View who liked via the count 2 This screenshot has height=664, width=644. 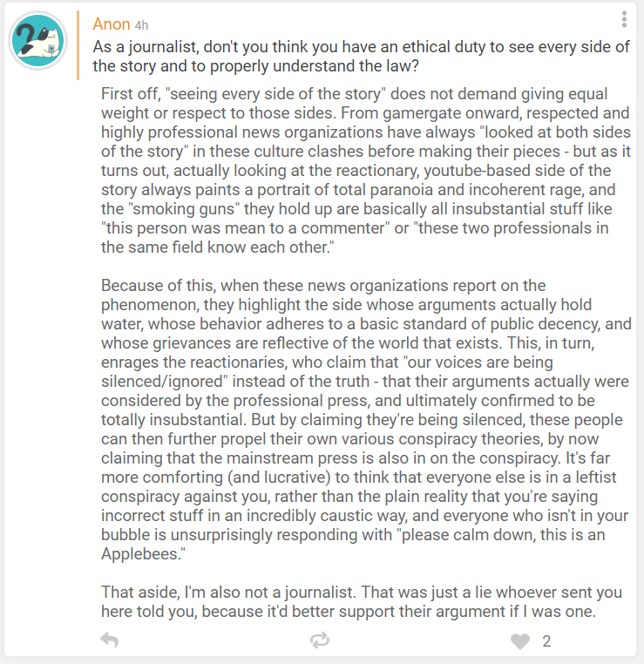(x=546, y=641)
